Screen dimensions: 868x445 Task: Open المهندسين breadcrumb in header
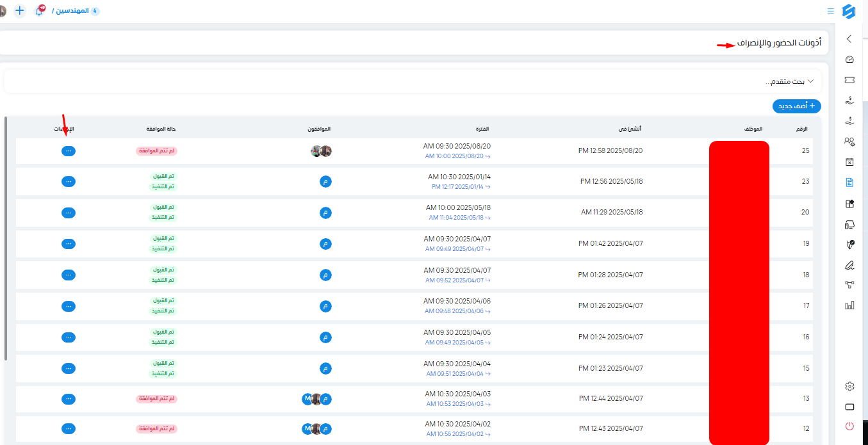tap(72, 11)
